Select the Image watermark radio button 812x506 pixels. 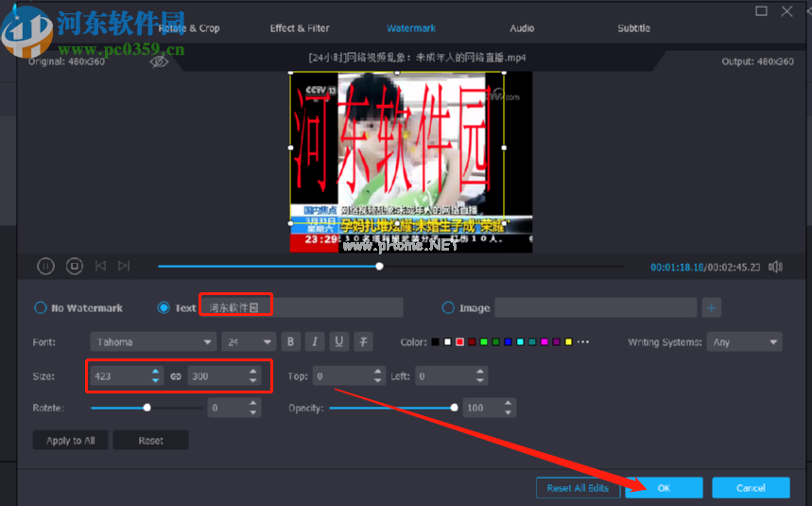(448, 307)
